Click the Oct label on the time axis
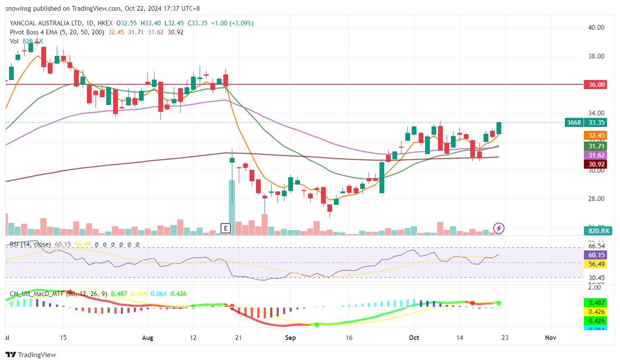 pos(414,338)
